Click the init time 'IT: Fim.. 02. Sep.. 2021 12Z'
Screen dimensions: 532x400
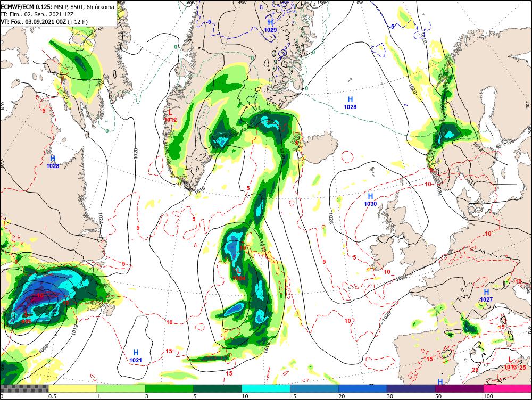tap(38, 14)
